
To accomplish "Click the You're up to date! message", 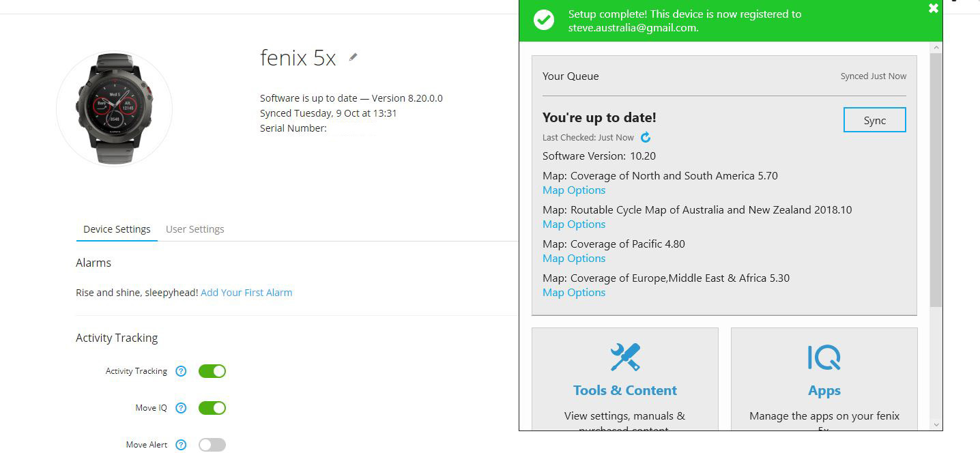I will [599, 118].
